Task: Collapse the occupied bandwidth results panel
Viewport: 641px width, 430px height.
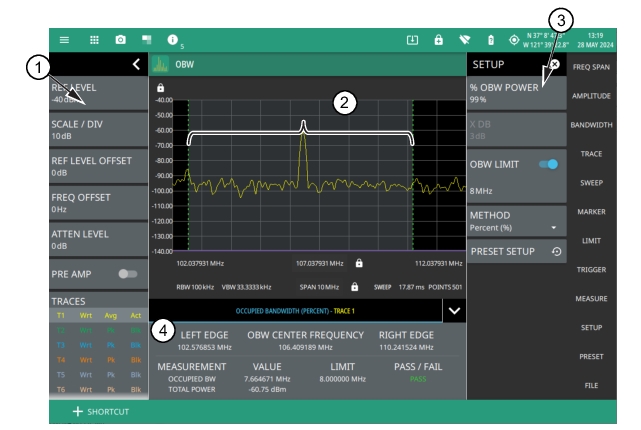Action: tap(456, 311)
